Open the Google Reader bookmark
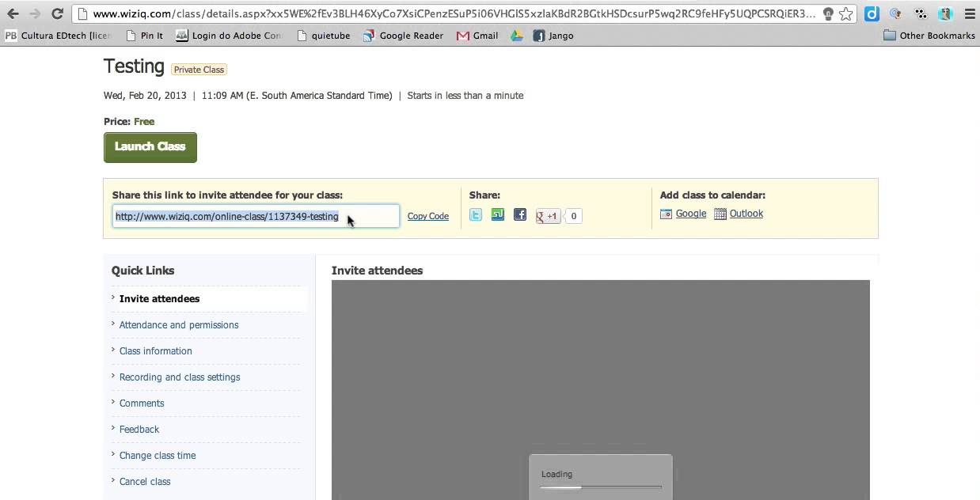980x500 pixels. point(404,36)
